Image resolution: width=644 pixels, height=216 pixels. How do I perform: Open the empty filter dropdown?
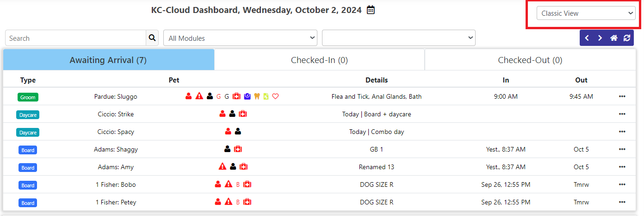point(399,38)
